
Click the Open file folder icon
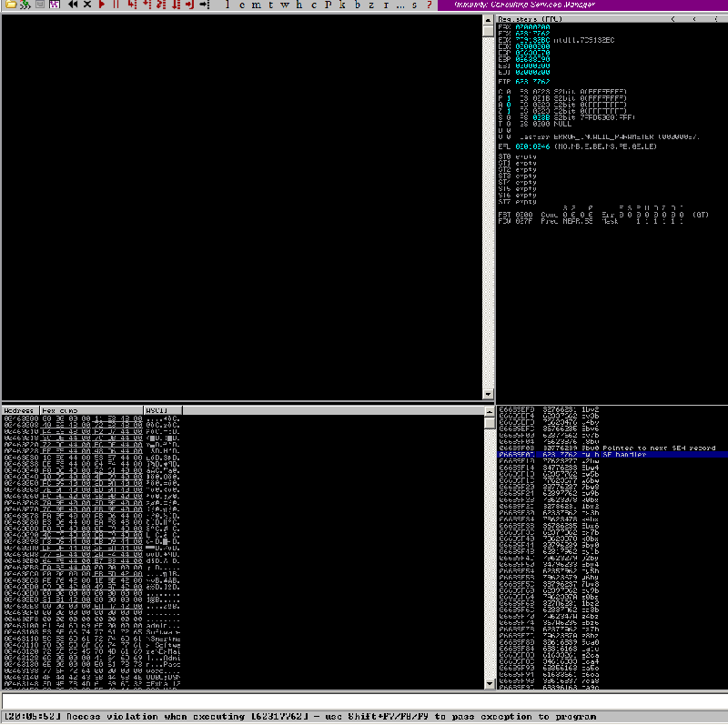(6, 5)
